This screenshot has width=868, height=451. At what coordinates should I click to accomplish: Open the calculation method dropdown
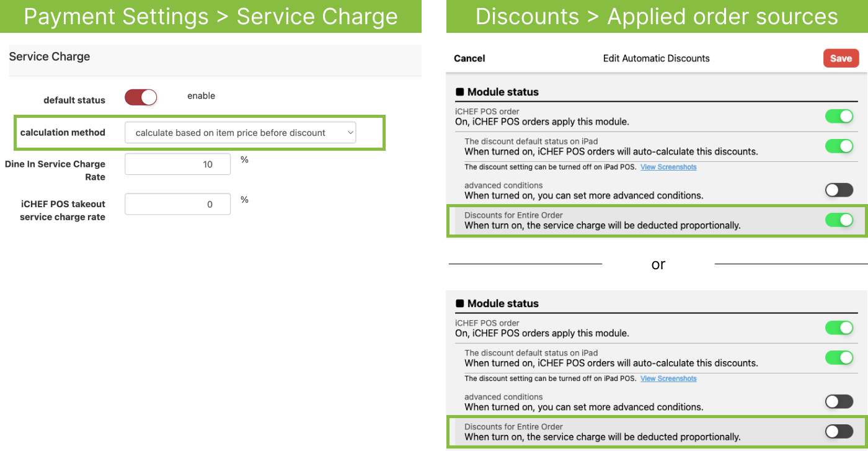click(240, 132)
